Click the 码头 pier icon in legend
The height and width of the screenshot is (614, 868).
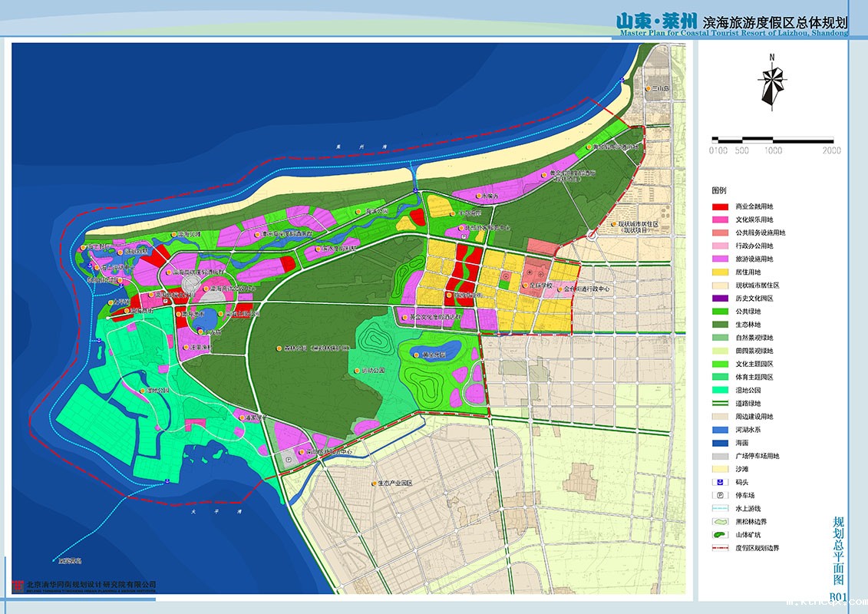point(719,482)
